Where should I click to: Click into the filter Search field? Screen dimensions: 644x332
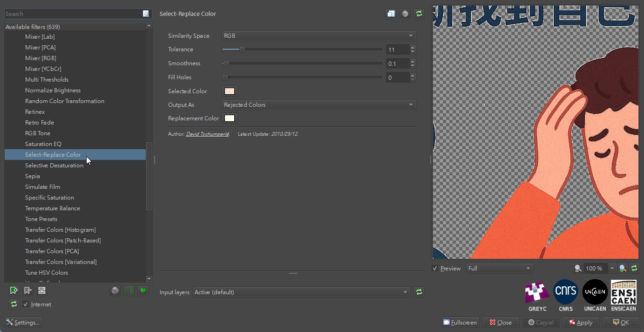(x=74, y=14)
